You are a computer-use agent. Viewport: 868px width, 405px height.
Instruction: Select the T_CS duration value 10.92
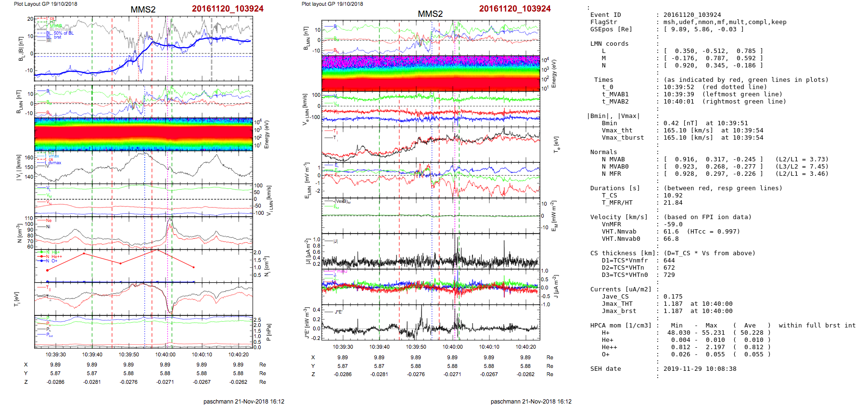pyautogui.click(x=673, y=196)
